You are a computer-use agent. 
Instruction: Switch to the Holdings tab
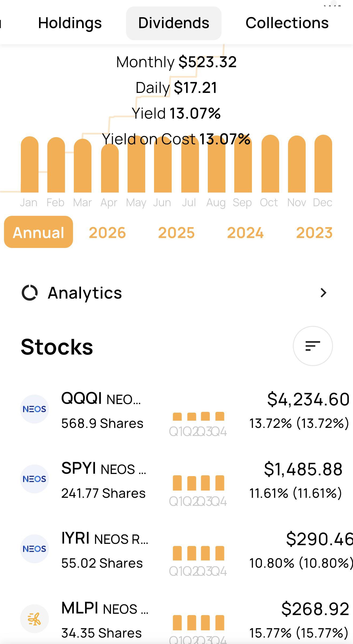[x=70, y=23]
